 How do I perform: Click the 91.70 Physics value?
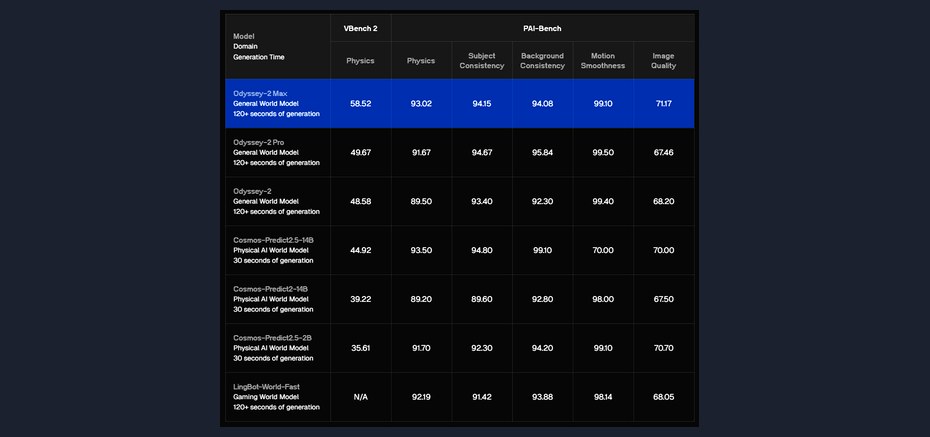click(x=421, y=348)
